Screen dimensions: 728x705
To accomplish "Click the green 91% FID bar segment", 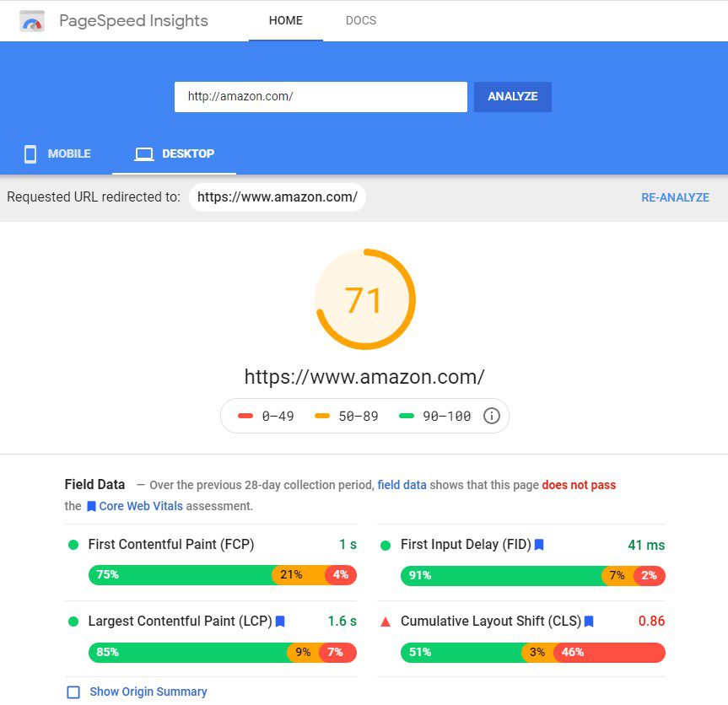I will [501, 575].
